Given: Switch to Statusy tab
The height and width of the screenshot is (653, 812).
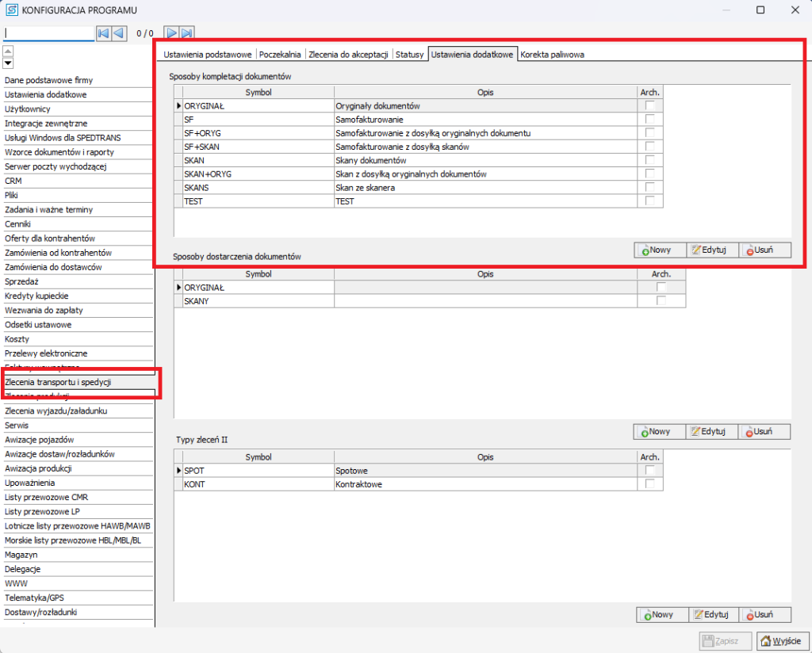Looking at the screenshot, I should [409, 55].
